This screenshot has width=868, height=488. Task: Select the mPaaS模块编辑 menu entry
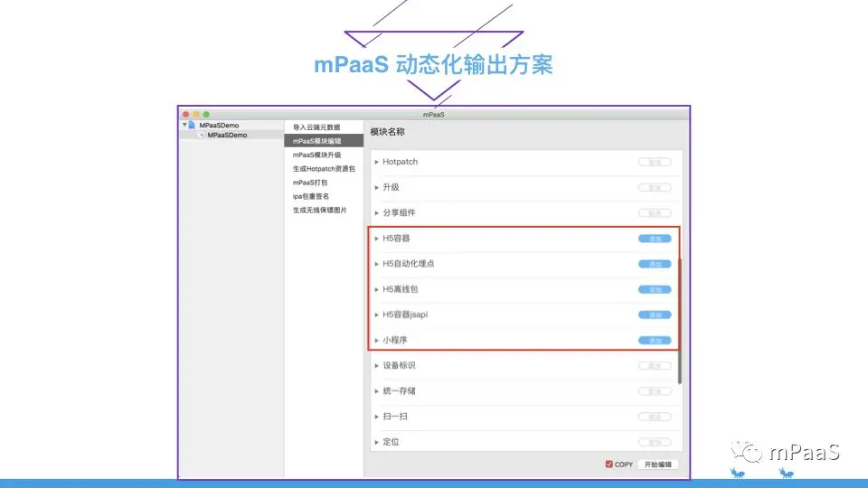tap(324, 141)
